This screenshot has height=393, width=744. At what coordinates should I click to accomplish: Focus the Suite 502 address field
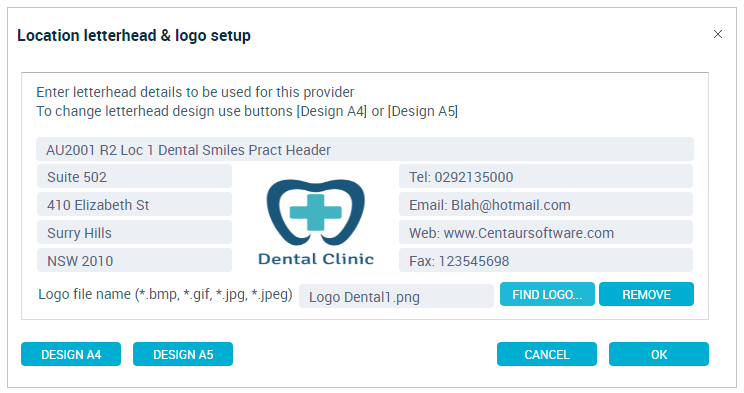134,177
